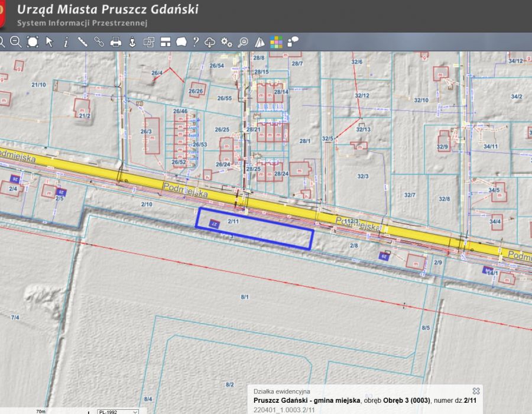This screenshot has height=414, width=532.
Task: Click the full extent zoom icon
Action: pos(33,41)
